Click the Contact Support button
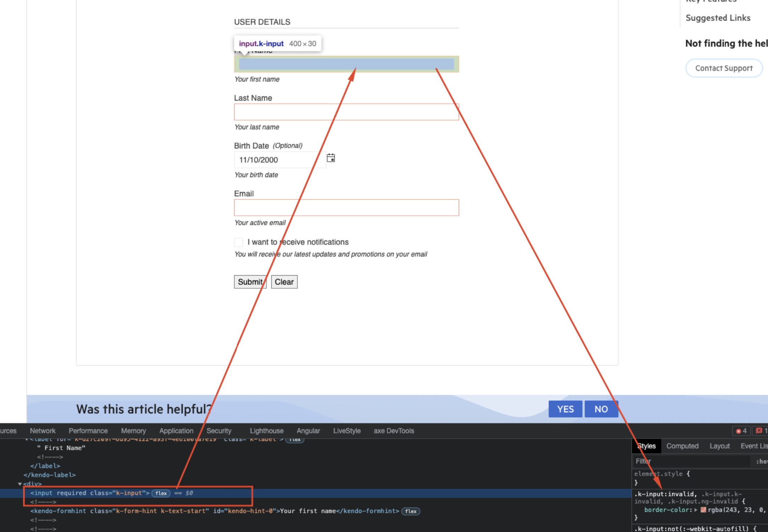The image size is (768, 532). click(724, 68)
